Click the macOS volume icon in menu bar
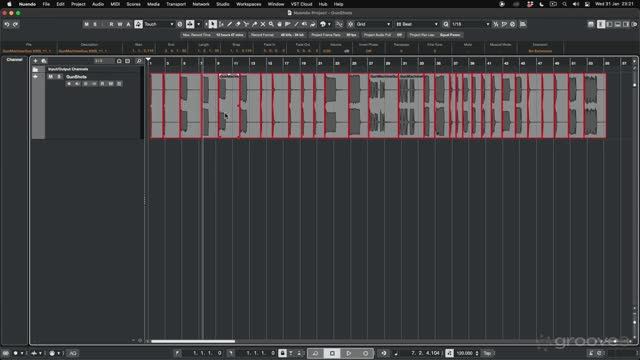 pyautogui.click(x=576, y=4)
